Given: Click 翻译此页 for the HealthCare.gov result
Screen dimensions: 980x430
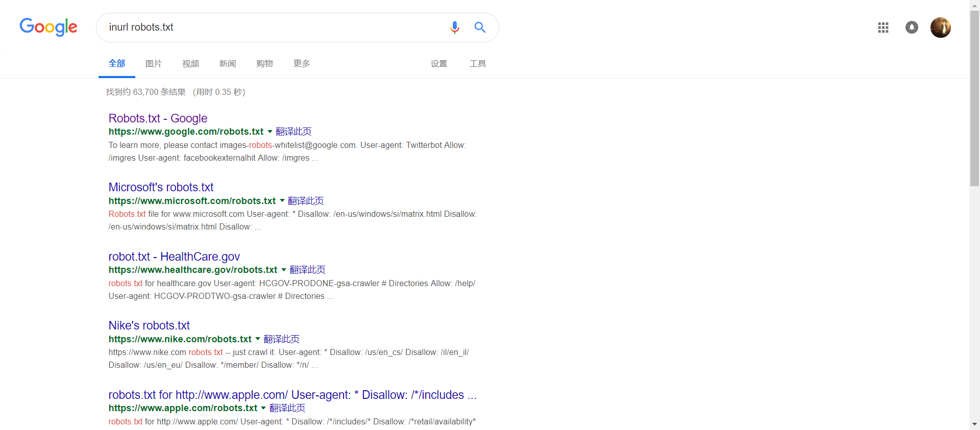Looking at the screenshot, I should point(307,270).
